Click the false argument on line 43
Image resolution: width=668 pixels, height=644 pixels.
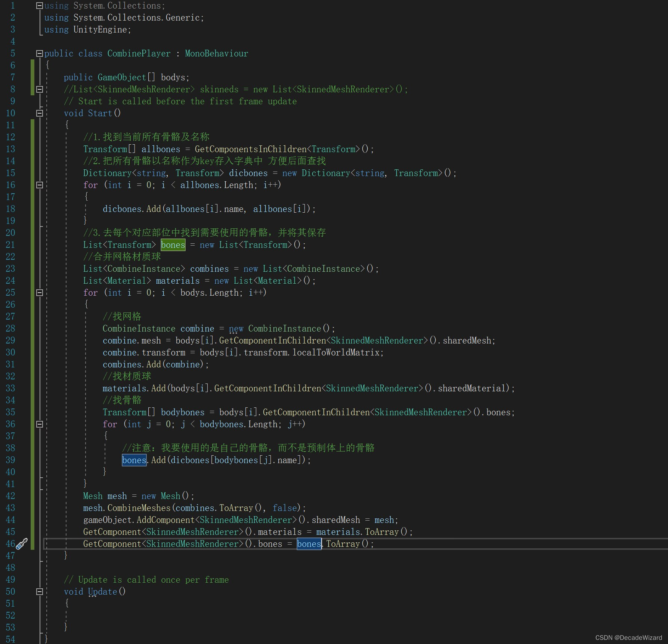pyautogui.click(x=284, y=508)
